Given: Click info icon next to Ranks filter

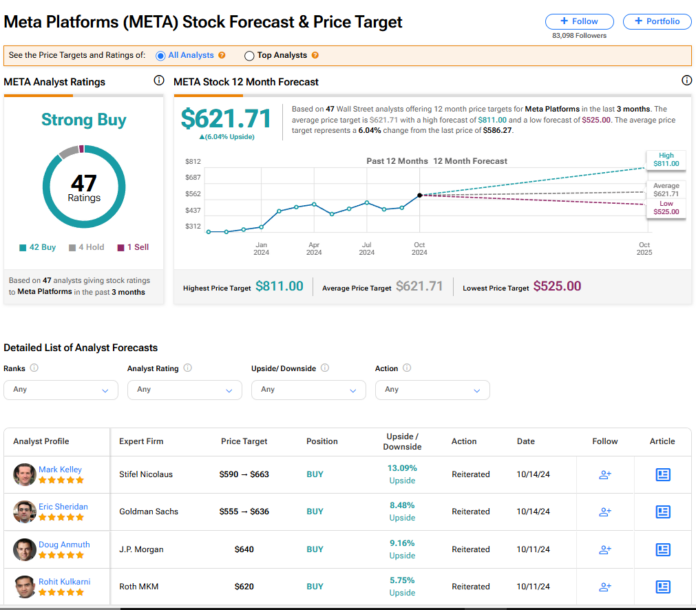Looking at the screenshot, I should pos(35,368).
